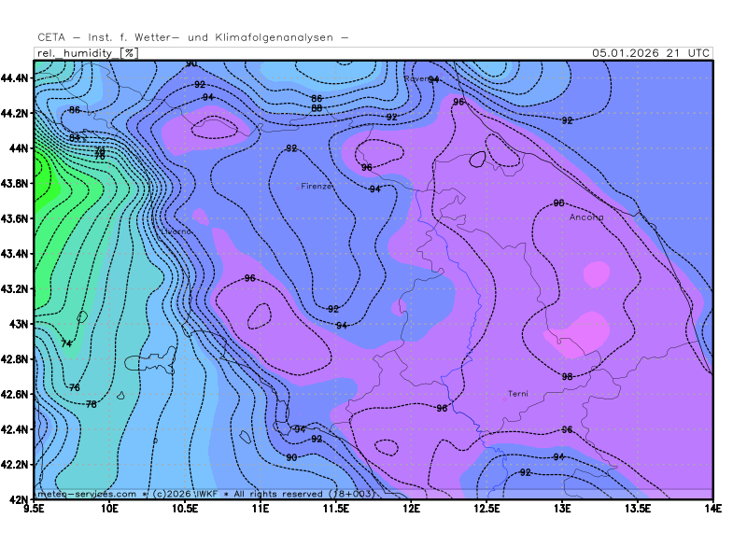The width and height of the screenshot is (747, 560).
Task: Select the Livorno label near the coast
Action: tap(176, 231)
